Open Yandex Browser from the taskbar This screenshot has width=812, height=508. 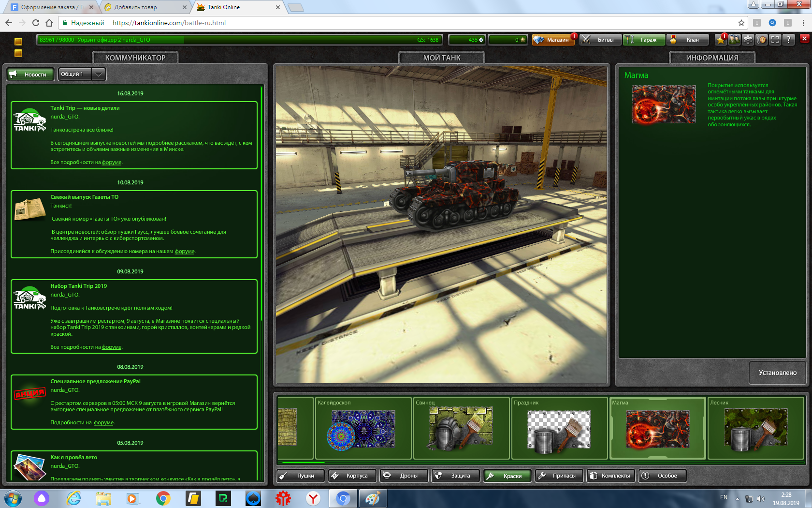[313, 498]
